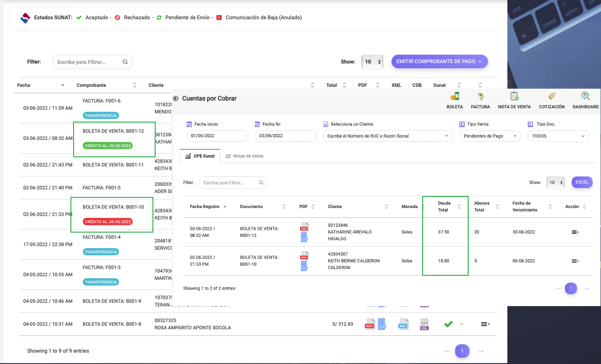Viewport: 601px width, 364px height.
Task: Open the Nota de Venta icon
Action: 514,97
